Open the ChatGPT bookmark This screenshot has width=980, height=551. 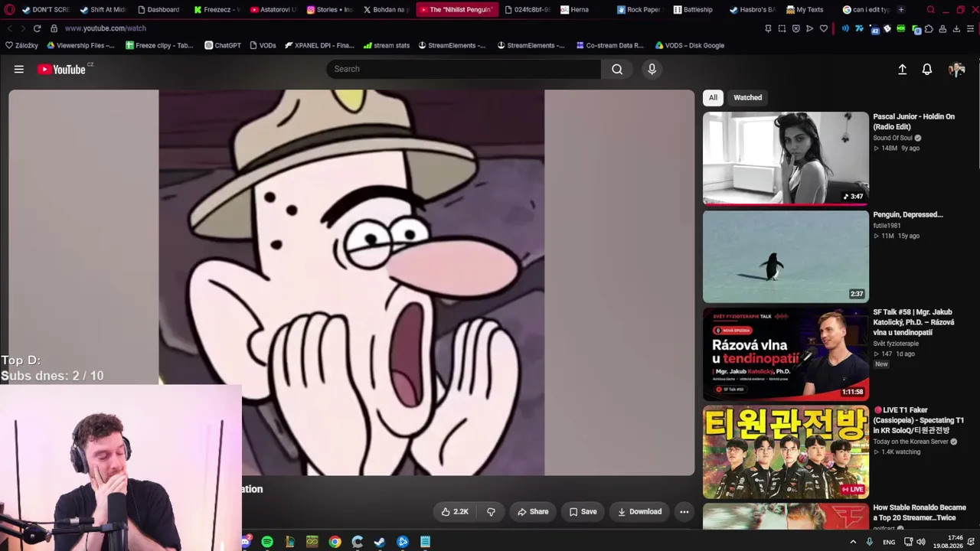pos(223,45)
